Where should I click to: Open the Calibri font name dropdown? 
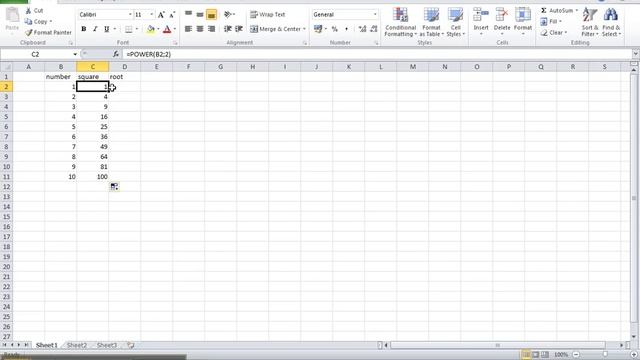pyautogui.click(x=130, y=15)
